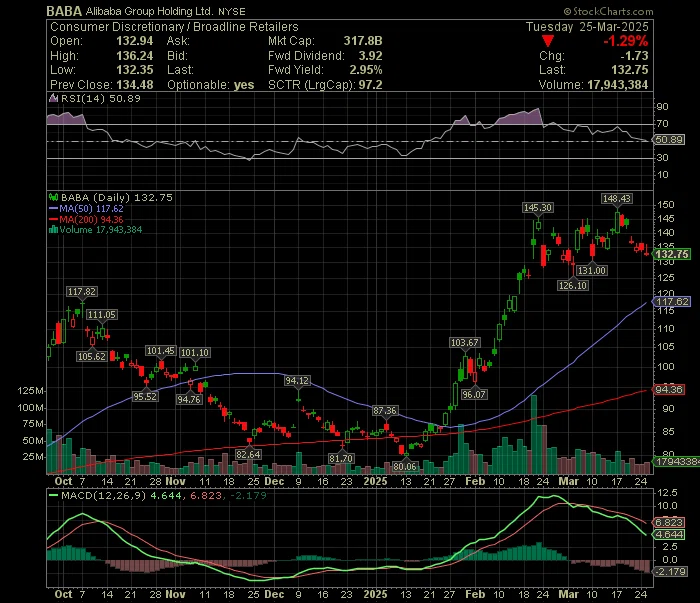
Task: Click the Alibaba Group Holding Ltd. company name
Action: 149,11
